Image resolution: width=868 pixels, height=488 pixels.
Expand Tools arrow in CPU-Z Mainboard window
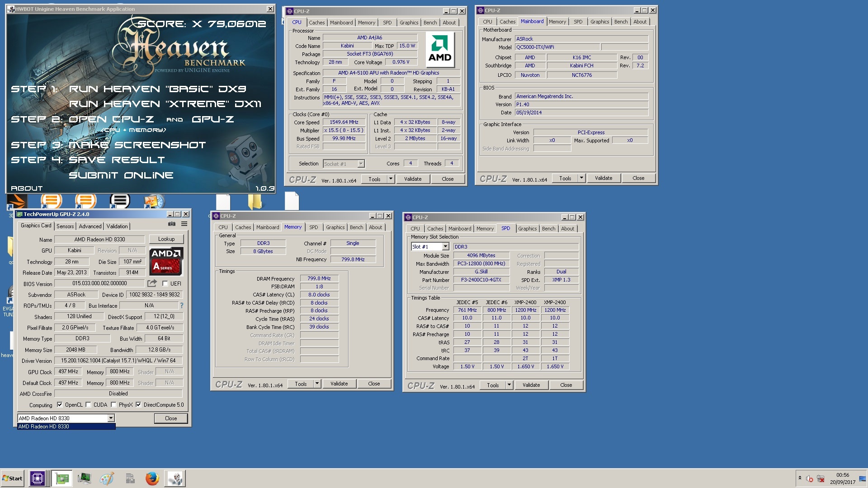coord(581,178)
